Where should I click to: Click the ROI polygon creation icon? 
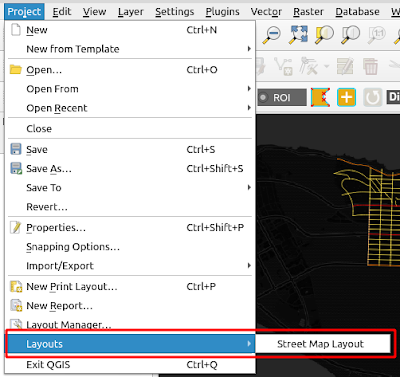320,97
